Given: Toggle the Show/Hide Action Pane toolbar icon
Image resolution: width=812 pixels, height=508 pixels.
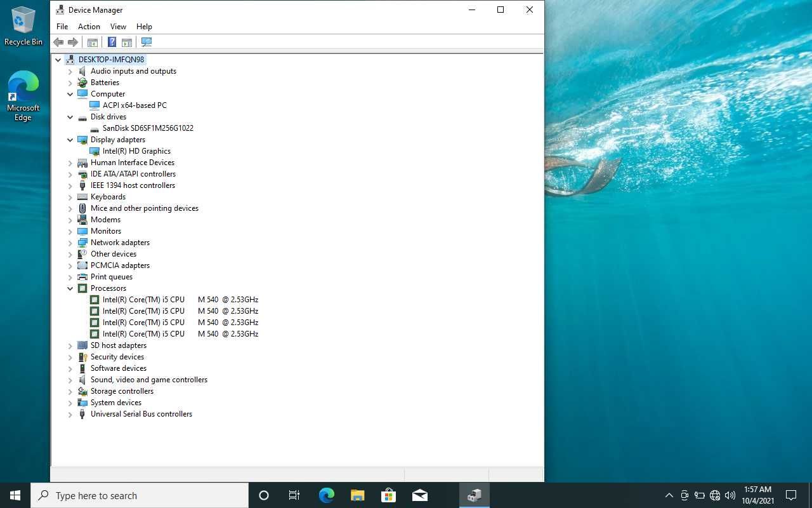Looking at the screenshot, I should 127,42.
